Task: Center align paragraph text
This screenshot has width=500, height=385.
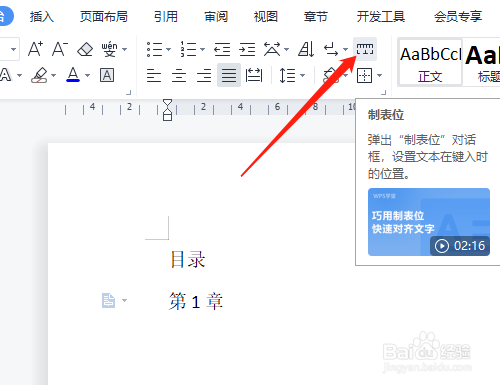Action: [179, 75]
